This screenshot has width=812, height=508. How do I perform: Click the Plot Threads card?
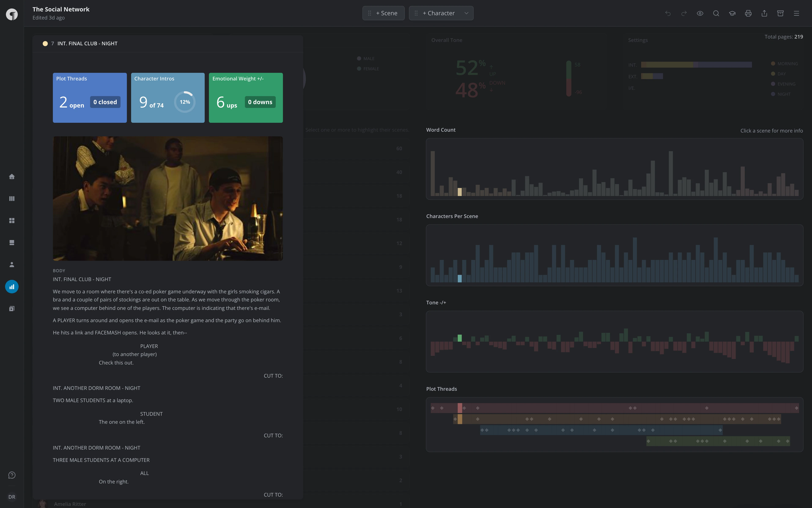(90, 98)
